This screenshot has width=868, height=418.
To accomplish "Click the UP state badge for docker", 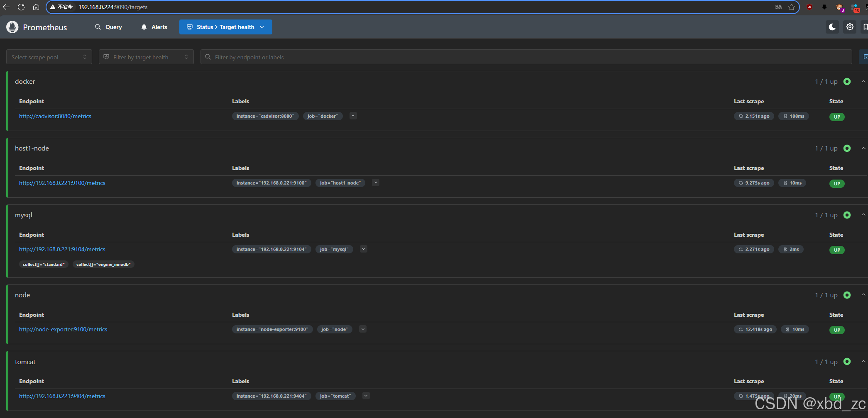I will (x=837, y=117).
